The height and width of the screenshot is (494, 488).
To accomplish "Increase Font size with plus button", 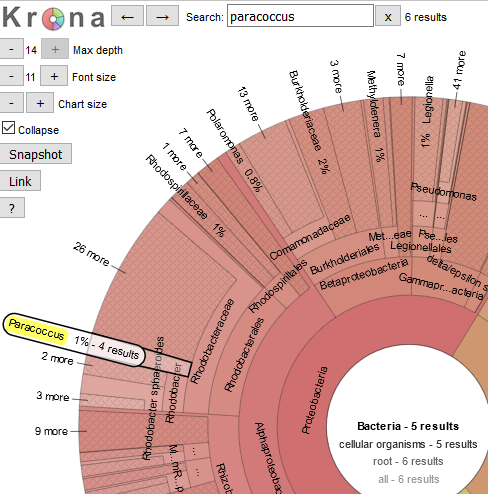I will [x=54, y=76].
